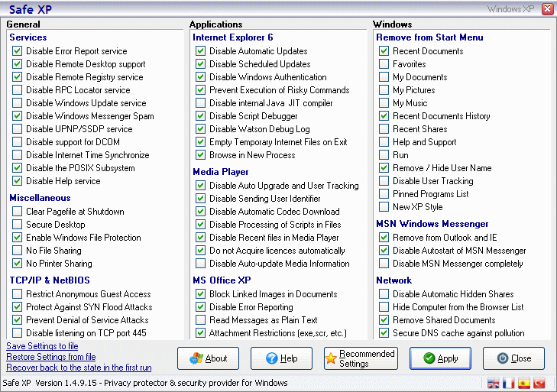Toggle Disable Windows Messenger Spam

pyautogui.click(x=17, y=116)
